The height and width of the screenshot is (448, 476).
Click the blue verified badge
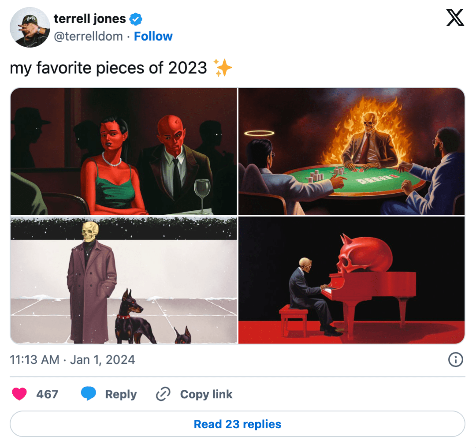pos(136,19)
